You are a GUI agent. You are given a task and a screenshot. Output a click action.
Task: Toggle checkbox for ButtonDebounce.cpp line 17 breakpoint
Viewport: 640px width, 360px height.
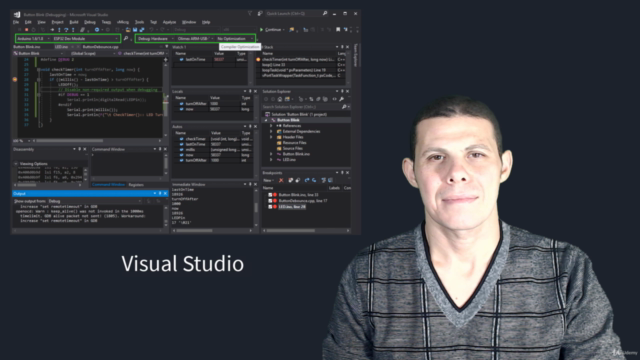click(x=270, y=201)
